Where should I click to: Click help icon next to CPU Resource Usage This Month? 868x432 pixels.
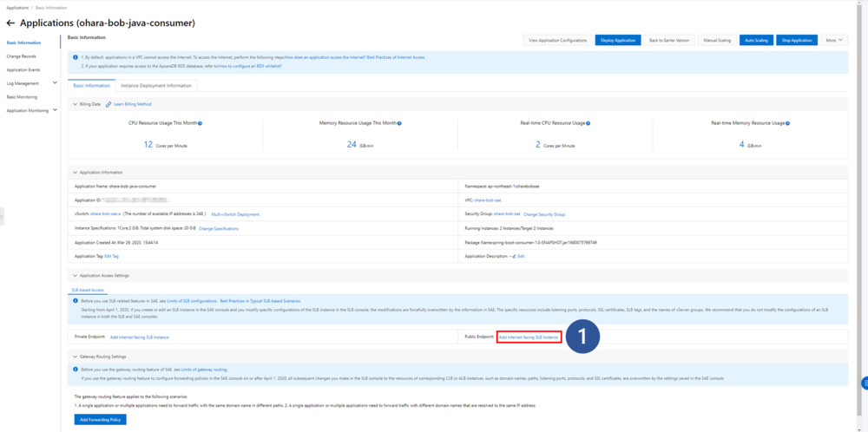click(x=200, y=123)
